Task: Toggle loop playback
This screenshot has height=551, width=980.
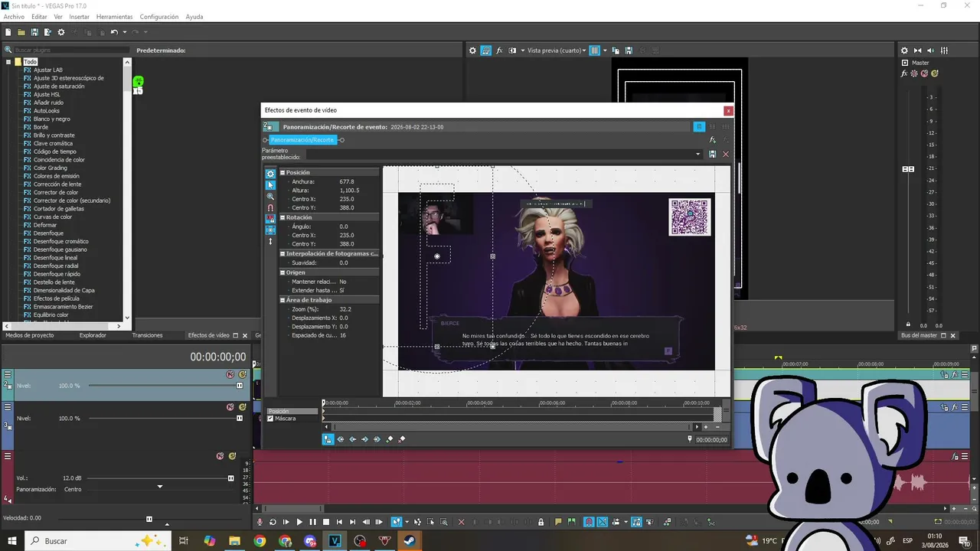Action: pos(273,522)
